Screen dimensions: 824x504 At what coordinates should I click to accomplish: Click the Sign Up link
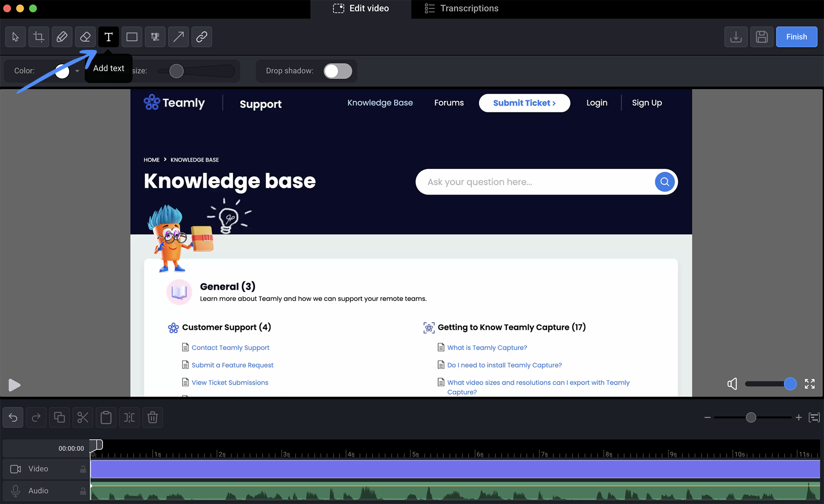pos(647,103)
